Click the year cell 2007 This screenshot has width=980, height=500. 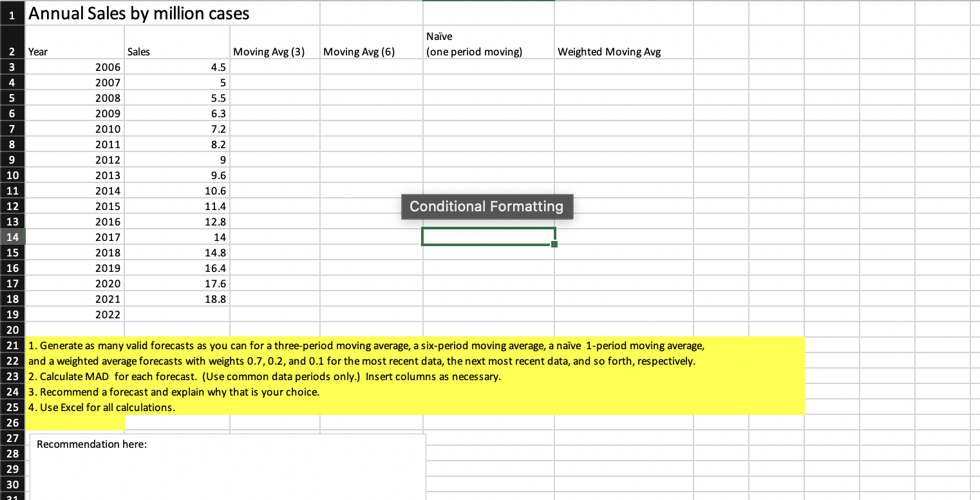point(75,82)
